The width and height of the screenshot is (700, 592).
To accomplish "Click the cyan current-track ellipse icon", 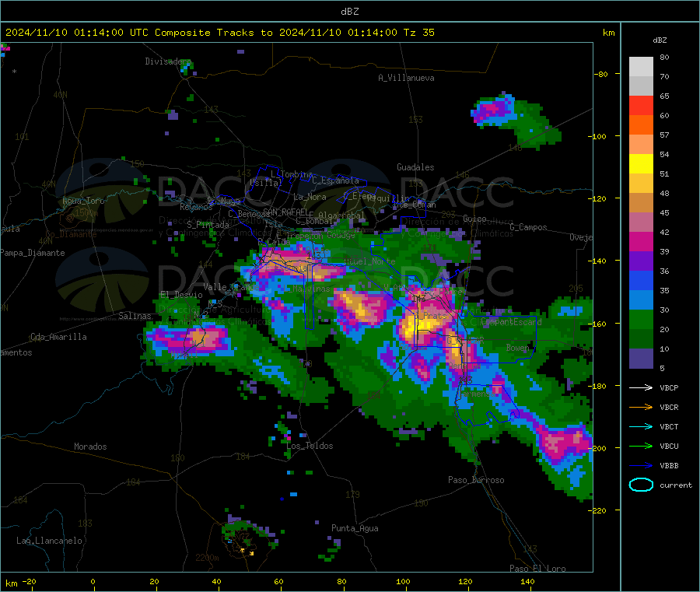I will click(641, 485).
